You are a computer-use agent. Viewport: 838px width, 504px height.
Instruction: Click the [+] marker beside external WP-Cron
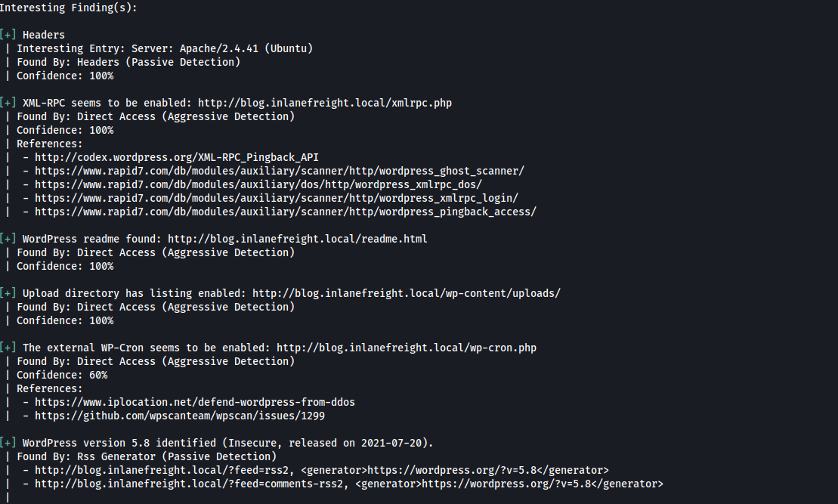click(x=8, y=348)
